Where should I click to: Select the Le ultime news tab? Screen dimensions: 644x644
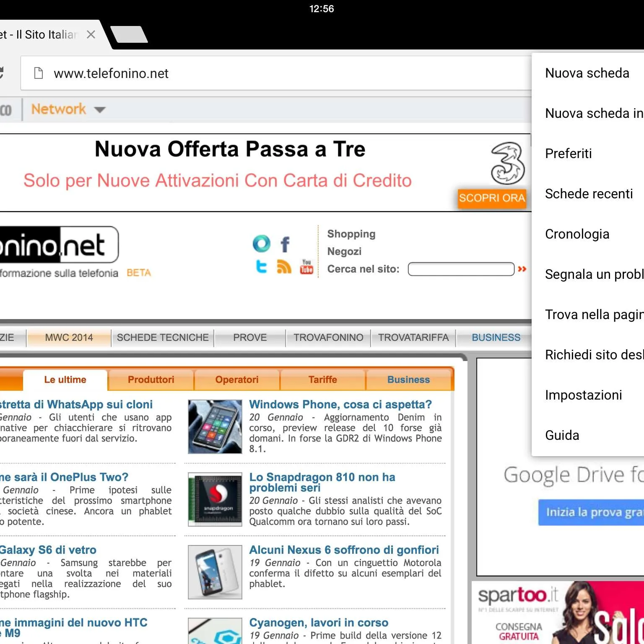pyautogui.click(x=65, y=380)
